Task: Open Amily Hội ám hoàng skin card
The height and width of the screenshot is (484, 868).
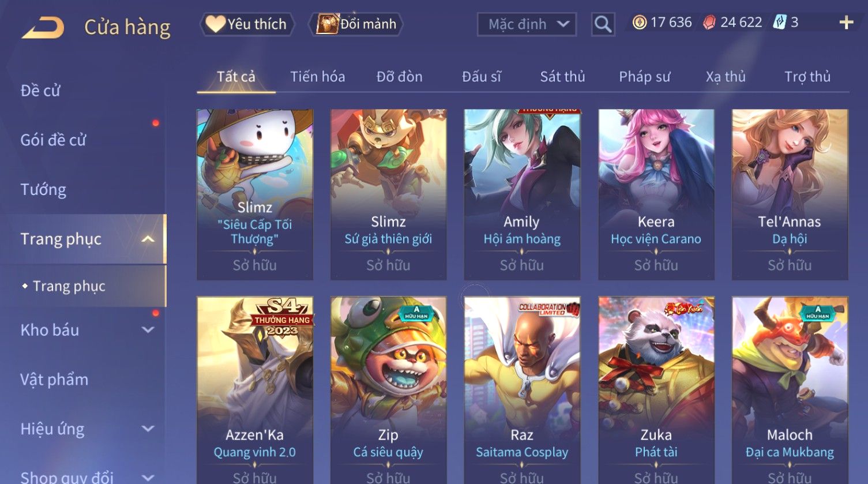Action: click(x=522, y=194)
